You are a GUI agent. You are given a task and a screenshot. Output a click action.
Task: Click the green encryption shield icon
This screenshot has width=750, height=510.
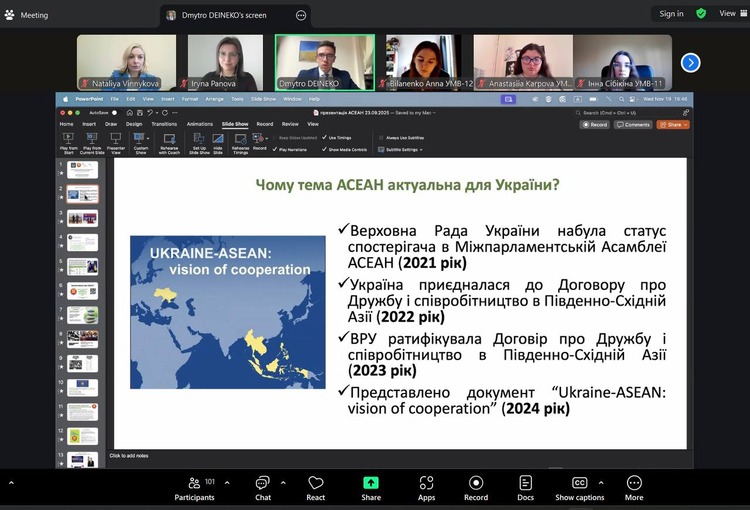[x=701, y=14]
